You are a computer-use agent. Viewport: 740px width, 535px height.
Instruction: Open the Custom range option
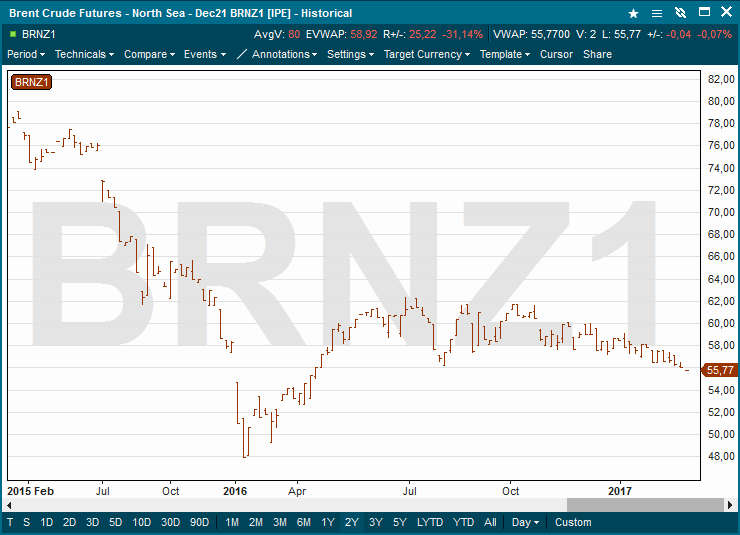[573, 522]
